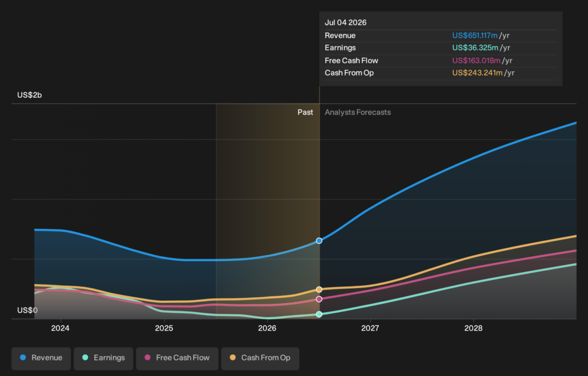Click the 2028 x-axis label
The width and height of the screenshot is (588, 376).
[x=474, y=328]
